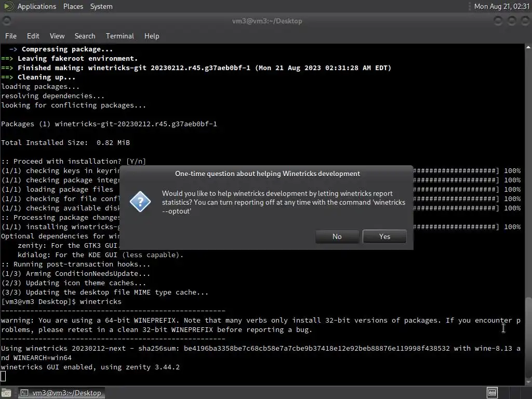532x399 pixels.
Task: Select the vm3@vm3:~/Desktop taskbar button
Action: pyautogui.click(x=61, y=393)
